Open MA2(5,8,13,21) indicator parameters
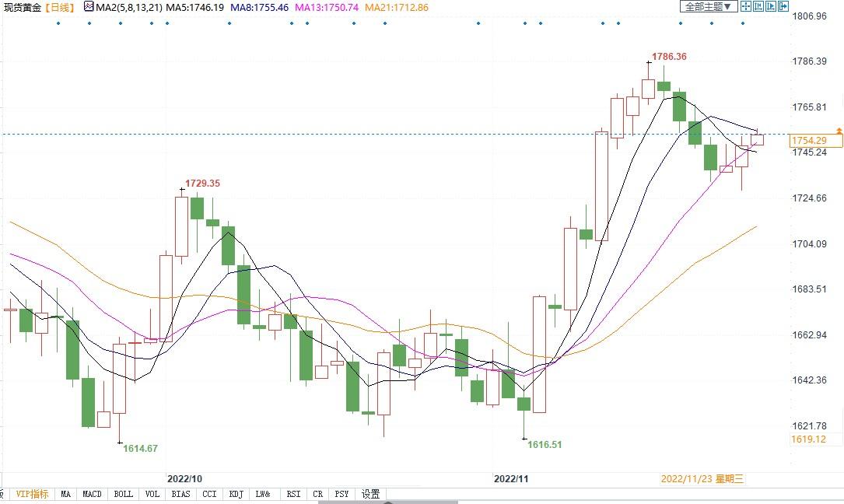Screen dimensions: 844x504 coord(129,7)
